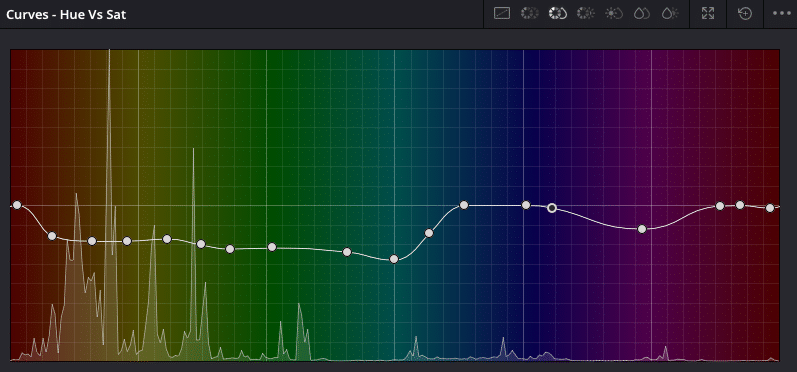The width and height of the screenshot is (797, 372).
Task: Select control point on the blue vertical line
Action: (526, 205)
